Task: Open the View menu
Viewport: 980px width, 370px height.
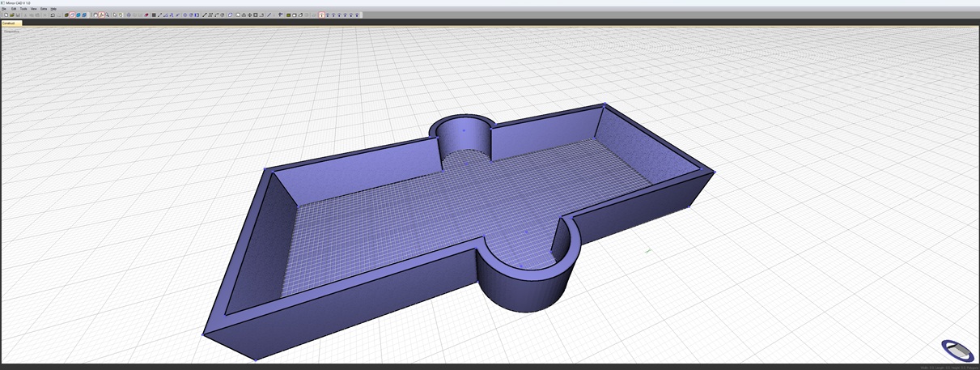Action: coord(34,9)
